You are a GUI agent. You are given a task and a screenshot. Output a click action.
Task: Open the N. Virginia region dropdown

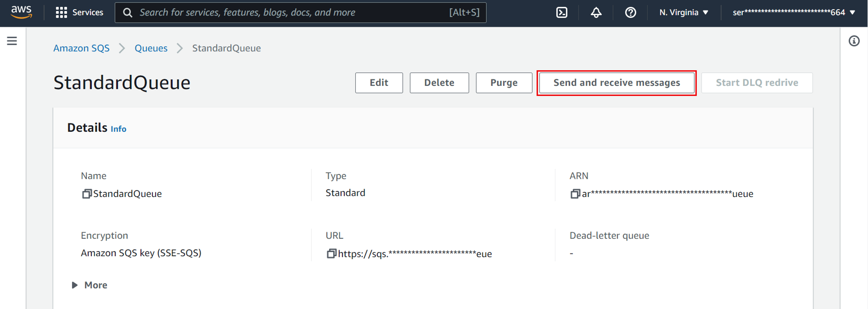point(684,12)
